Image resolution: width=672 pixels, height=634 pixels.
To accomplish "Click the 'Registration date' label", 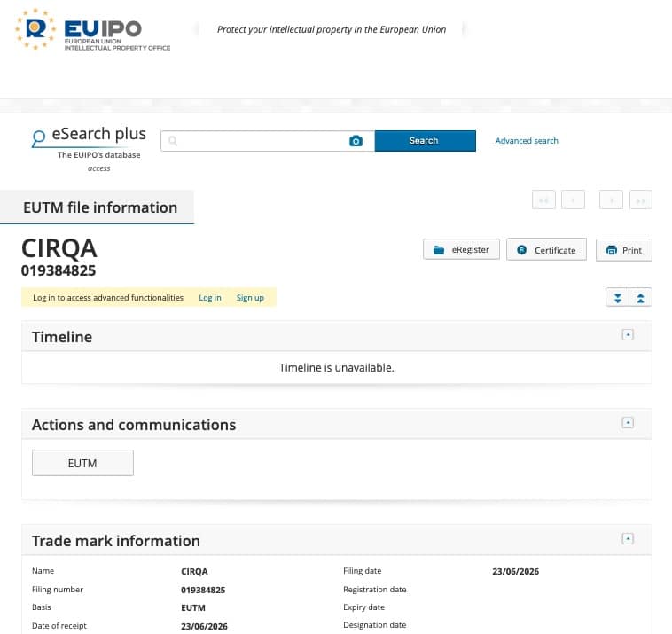I will coord(375,590).
